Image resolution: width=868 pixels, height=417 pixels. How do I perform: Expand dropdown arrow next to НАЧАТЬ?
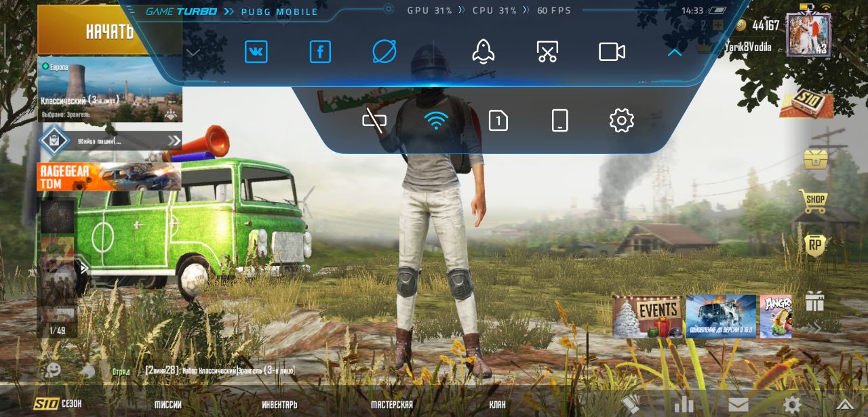pos(193,53)
